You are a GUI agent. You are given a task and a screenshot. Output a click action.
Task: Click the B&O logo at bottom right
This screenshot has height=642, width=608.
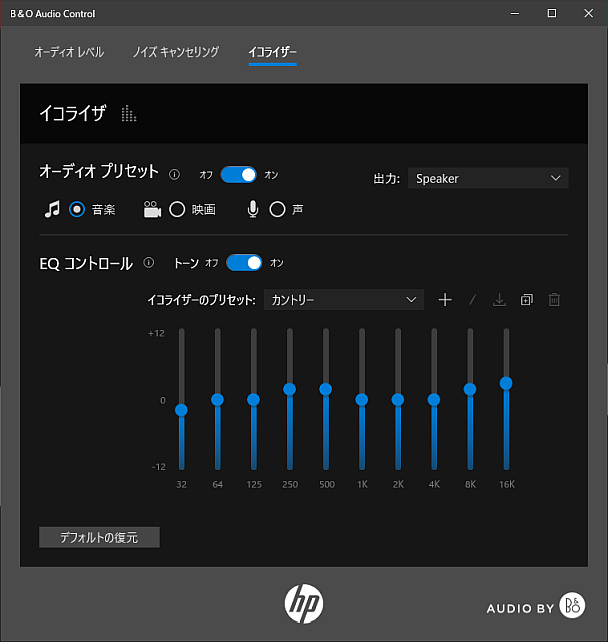(x=572, y=605)
